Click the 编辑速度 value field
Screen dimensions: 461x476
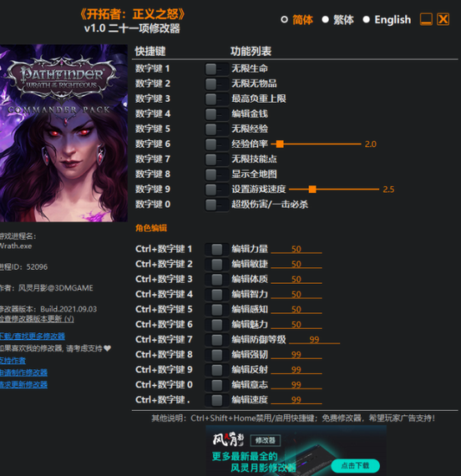pos(296,400)
